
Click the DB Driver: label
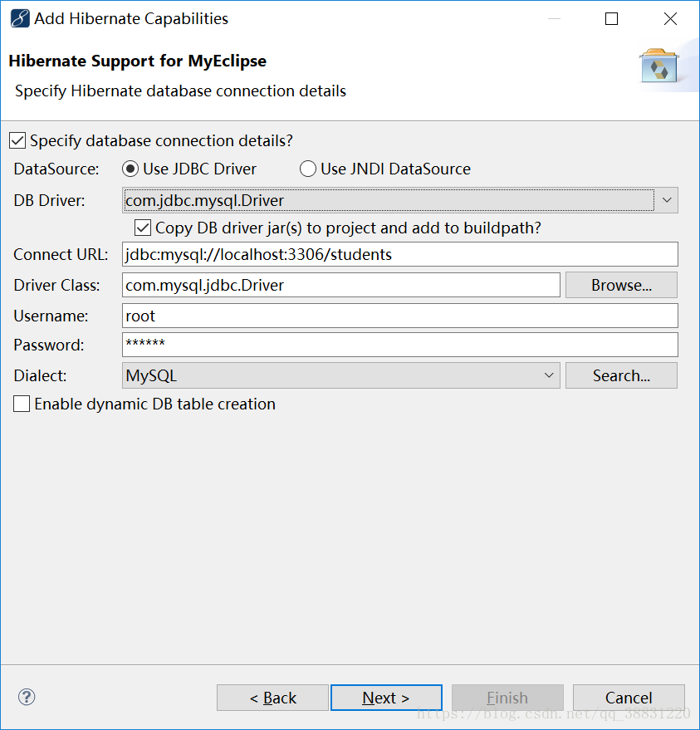click(x=49, y=201)
